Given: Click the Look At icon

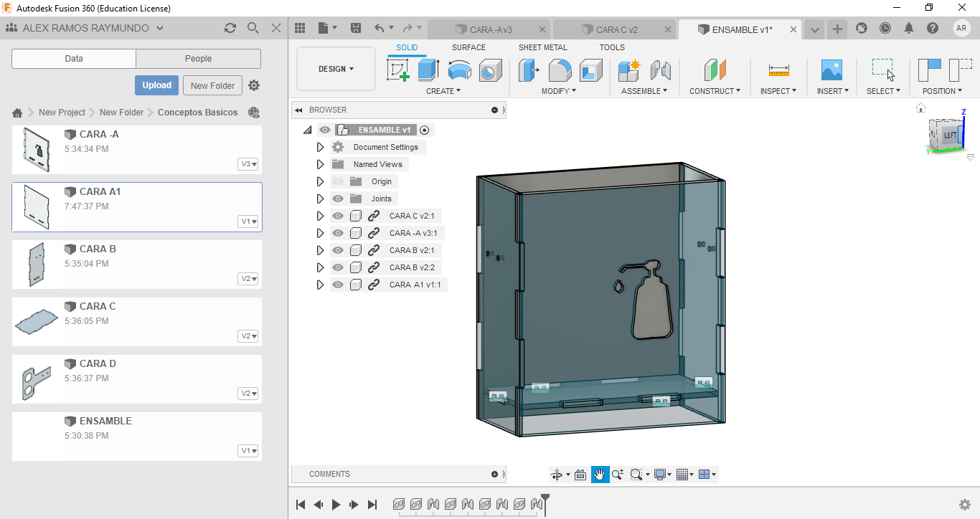Looking at the screenshot, I should [x=580, y=475].
